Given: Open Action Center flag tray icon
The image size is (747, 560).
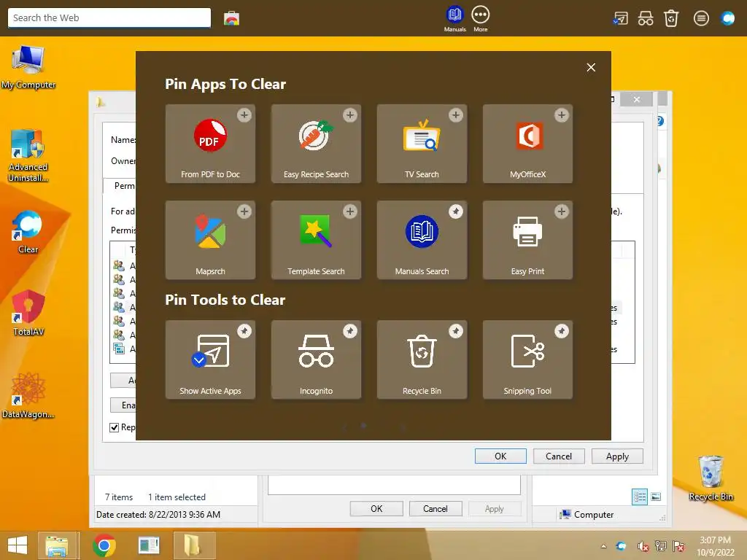Looking at the screenshot, I should click(679, 546).
